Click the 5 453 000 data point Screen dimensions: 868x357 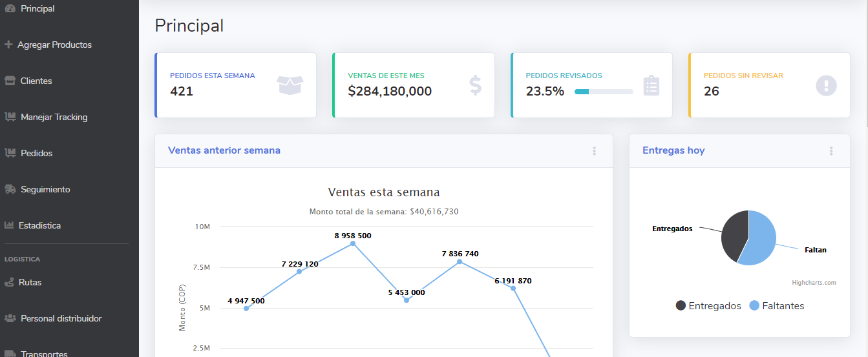pos(407,300)
